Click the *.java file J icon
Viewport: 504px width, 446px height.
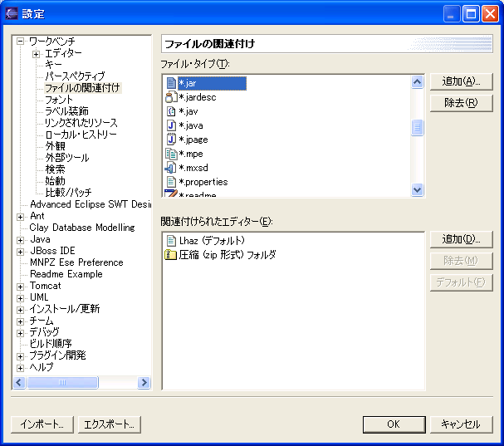(171, 125)
